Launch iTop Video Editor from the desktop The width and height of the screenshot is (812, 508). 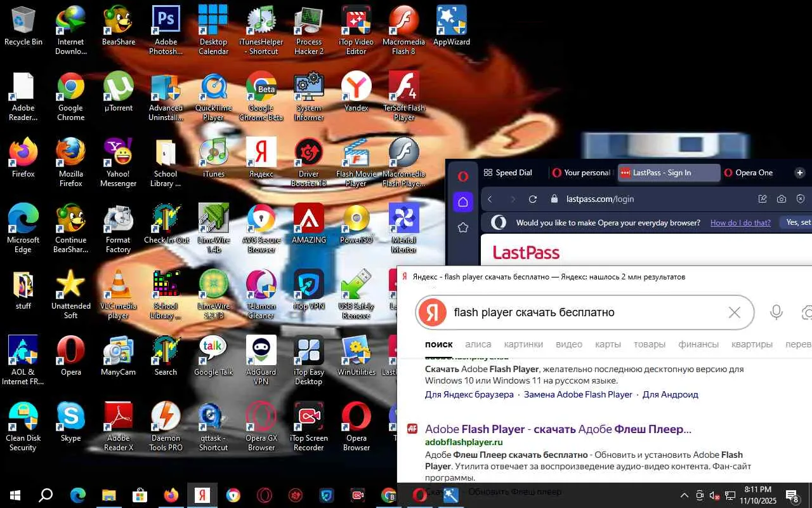pyautogui.click(x=357, y=31)
